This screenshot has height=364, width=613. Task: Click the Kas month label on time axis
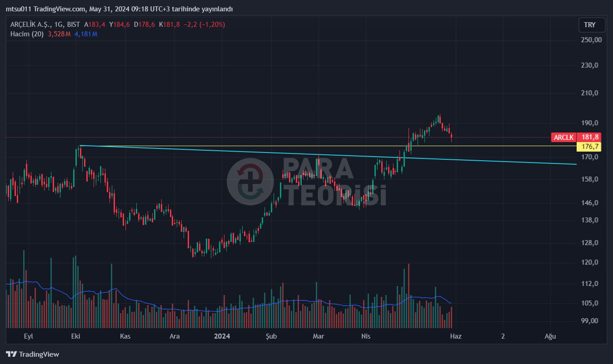pyautogui.click(x=125, y=336)
